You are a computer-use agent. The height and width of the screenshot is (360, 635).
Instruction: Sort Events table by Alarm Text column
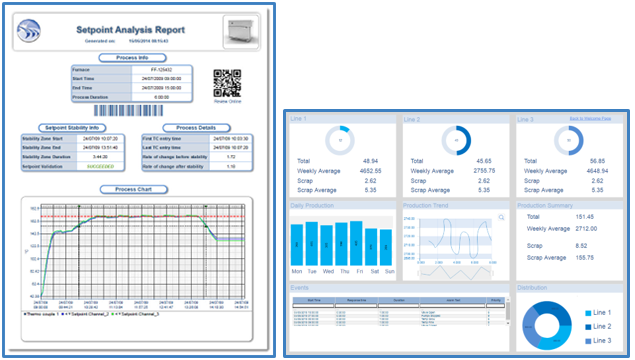pyautogui.click(x=453, y=300)
